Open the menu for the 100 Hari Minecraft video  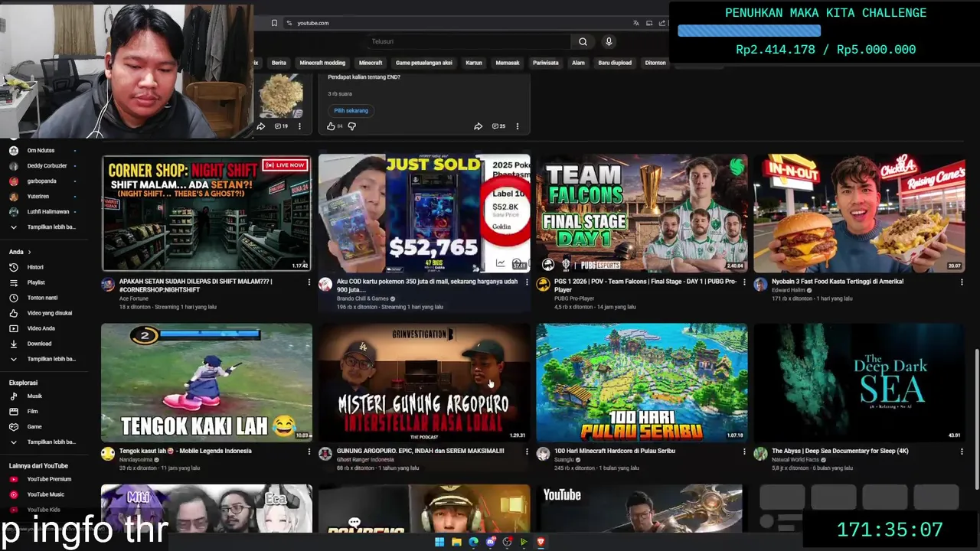[744, 452]
